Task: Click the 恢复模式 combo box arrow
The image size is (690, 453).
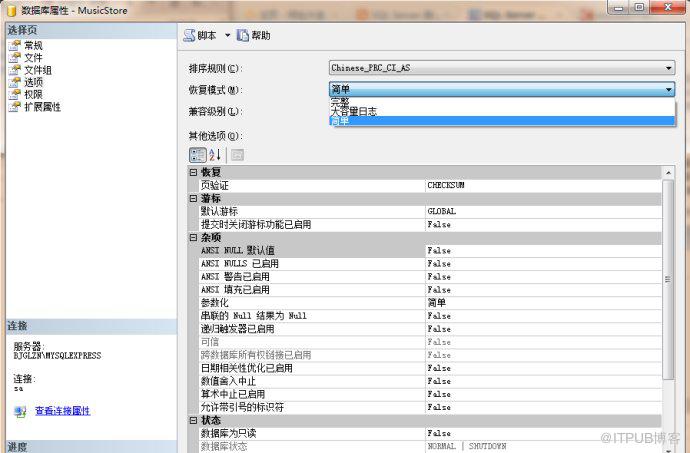Action: [x=668, y=89]
